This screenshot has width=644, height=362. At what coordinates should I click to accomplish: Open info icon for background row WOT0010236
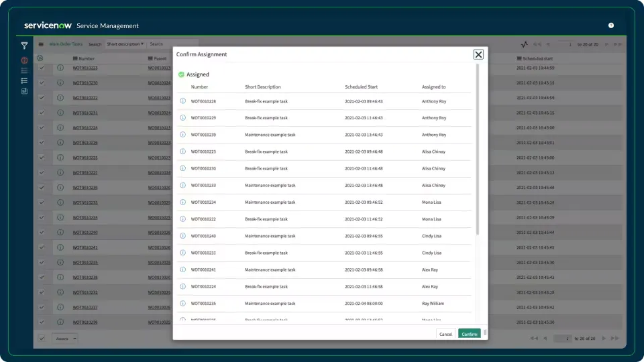point(60,322)
